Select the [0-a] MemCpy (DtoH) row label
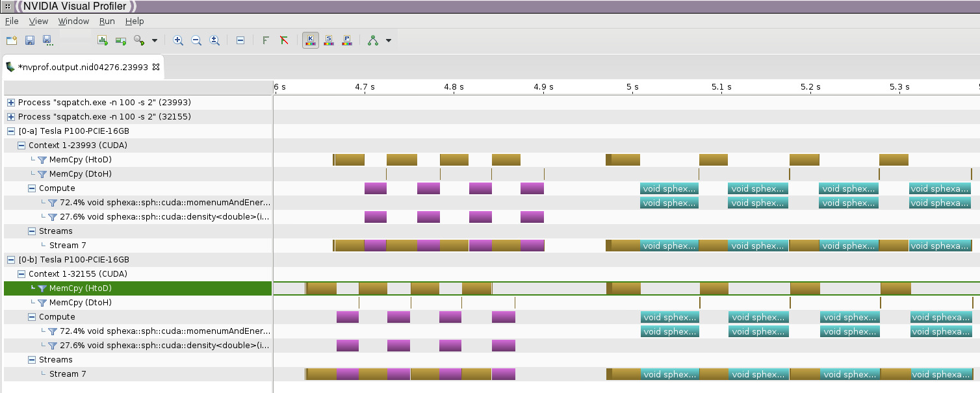Screen dimensions: 980x393 [x=81, y=174]
